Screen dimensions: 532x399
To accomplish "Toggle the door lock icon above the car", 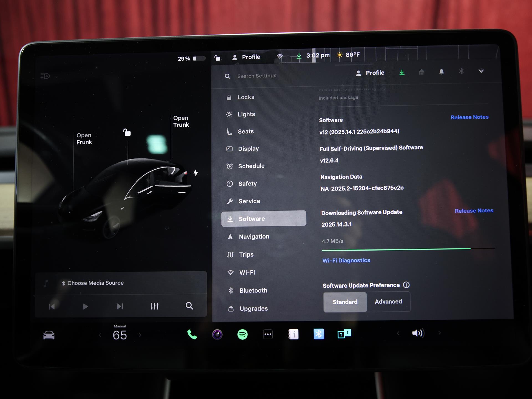I will click(x=127, y=132).
